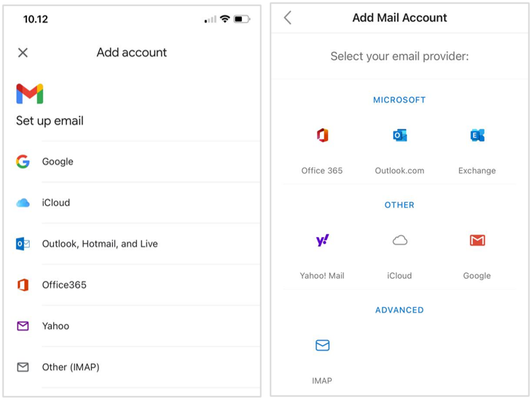Close the Add account screen with X
The image size is (532, 402).
(23, 53)
